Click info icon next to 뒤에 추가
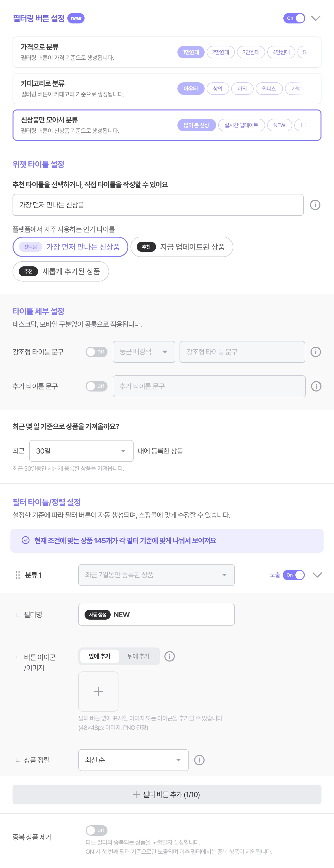The height and width of the screenshot is (868, 334). (169, 656)
